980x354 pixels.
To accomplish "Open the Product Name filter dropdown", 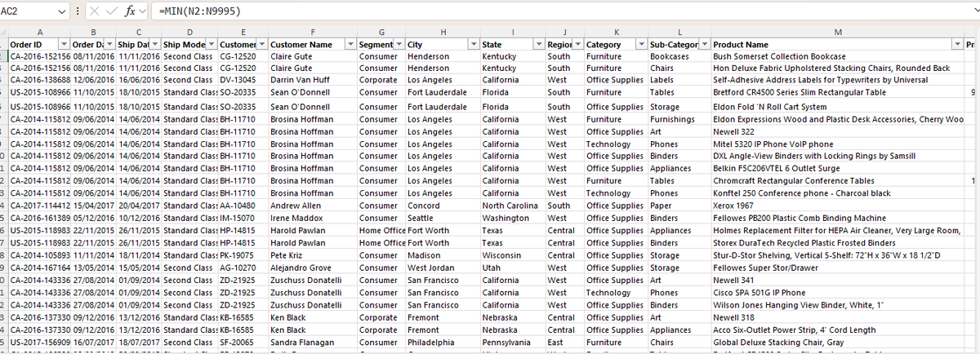I will [957, 44].
